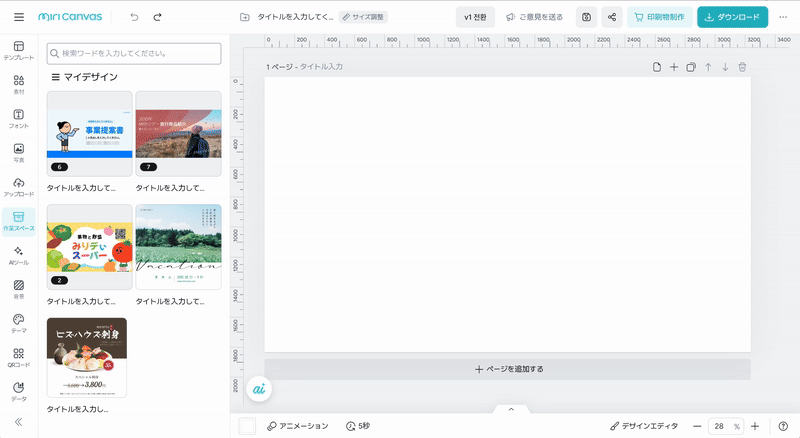Open the マイデザイン list menu
The image size is (800, 438).
point(56,77)
